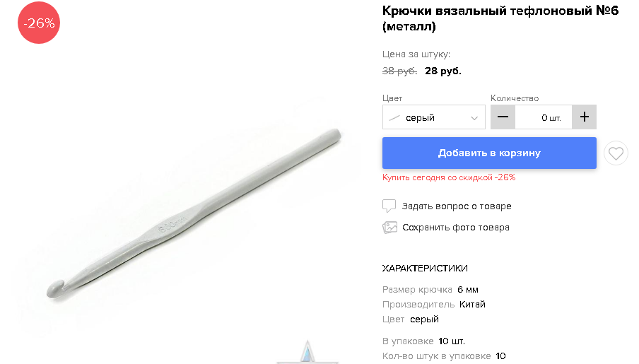This screenshot has height=364, width=639.
Task: Click the product title Крючки вязальный тефлоновый №6
Action: tap(500, 18)
